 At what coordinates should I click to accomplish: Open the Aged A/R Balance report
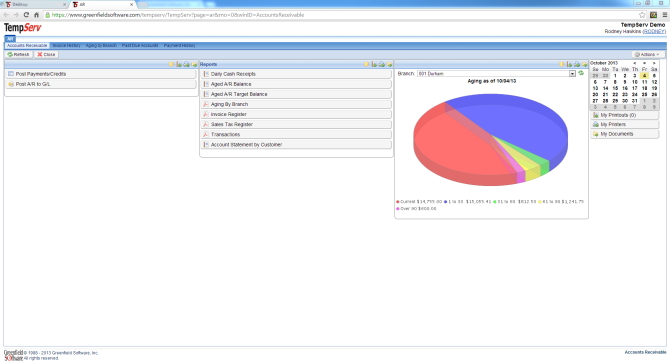click(296, 84)
